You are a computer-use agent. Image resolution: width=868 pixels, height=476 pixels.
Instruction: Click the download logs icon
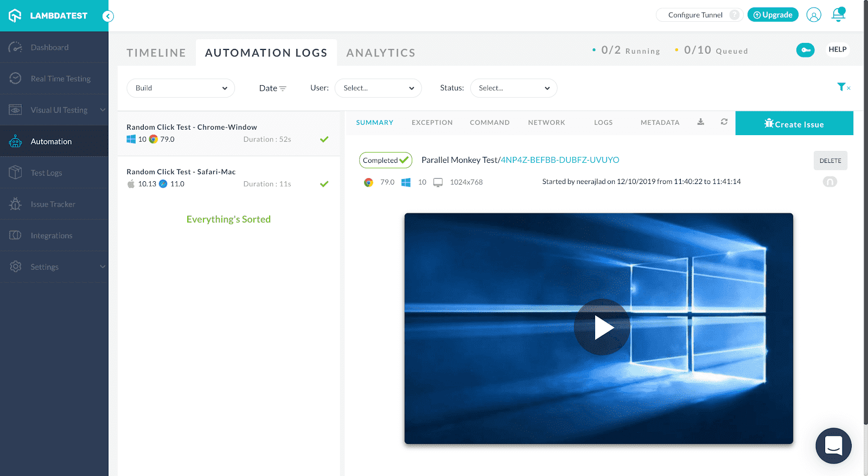[700, 122]
